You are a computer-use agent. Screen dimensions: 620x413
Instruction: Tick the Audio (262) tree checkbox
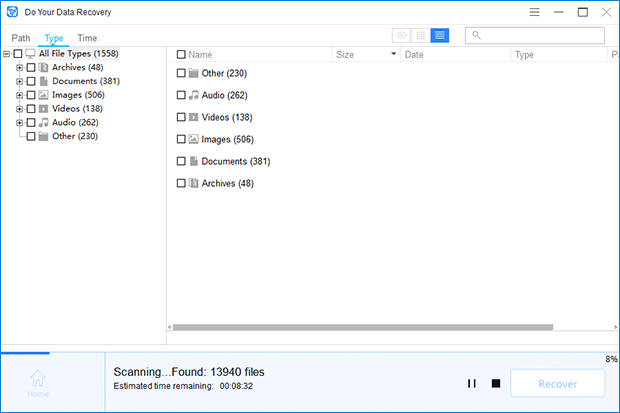[x=31, y=123]
